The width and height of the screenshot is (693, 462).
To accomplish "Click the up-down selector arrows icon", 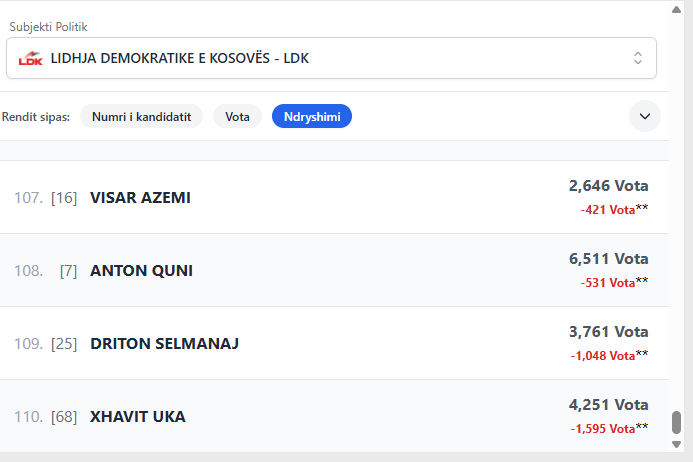I will tap(638, 58).
